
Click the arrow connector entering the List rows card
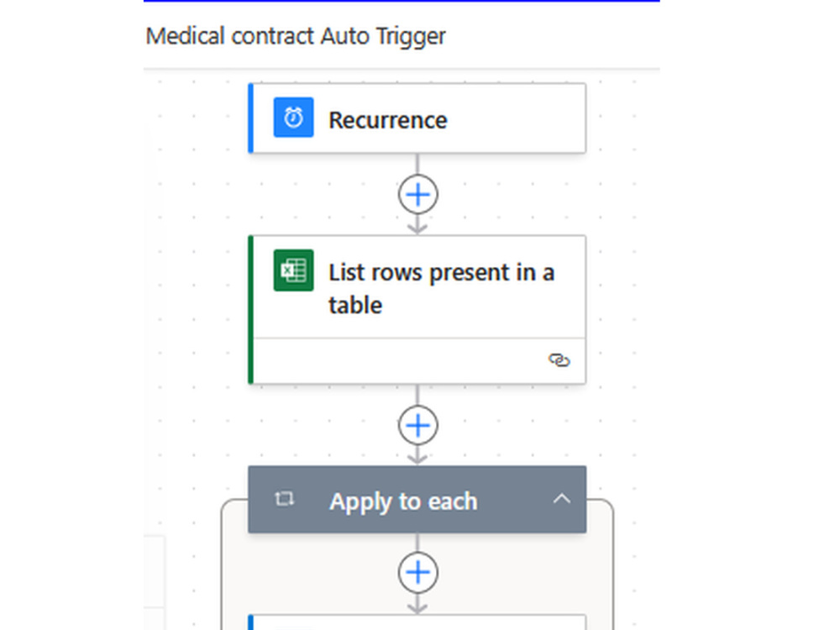pos(417,226)
